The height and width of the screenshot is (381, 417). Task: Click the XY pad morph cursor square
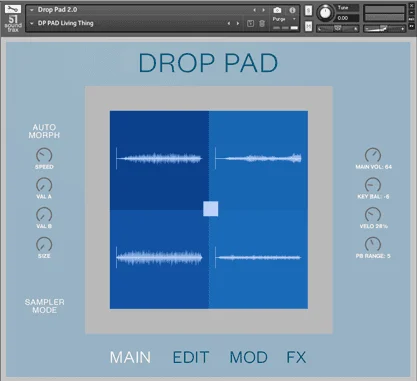coord(211,209)
